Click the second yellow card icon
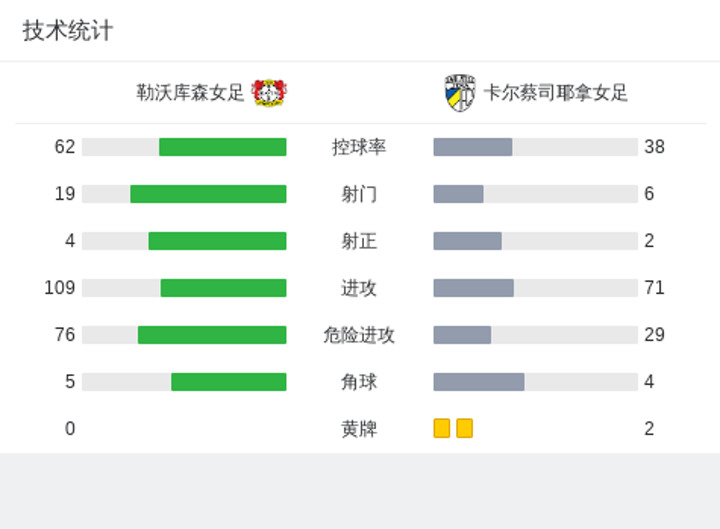 [x=465, y=428]
